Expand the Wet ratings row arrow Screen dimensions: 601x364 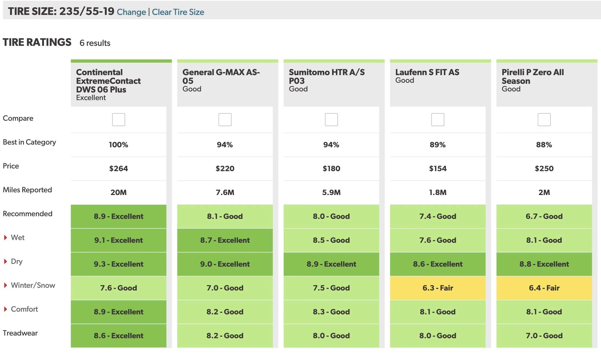(5, 238)
